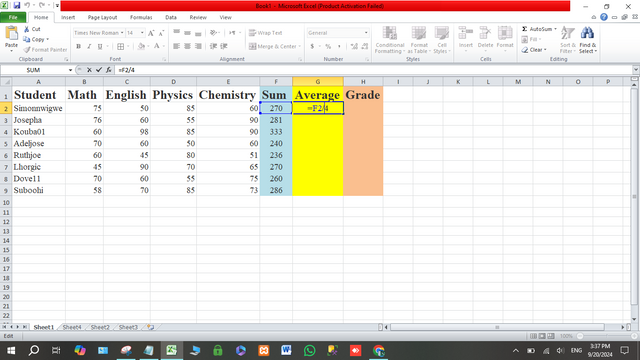640x360 pixels.
Task: Click the Orientation text rotate icon
Action: click(213, 33)
